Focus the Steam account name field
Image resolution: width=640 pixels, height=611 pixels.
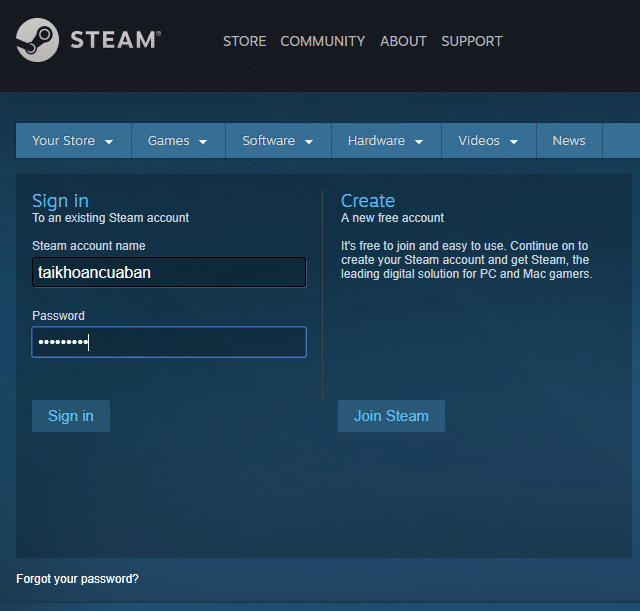pyautogui.click(x=169, y=272)
